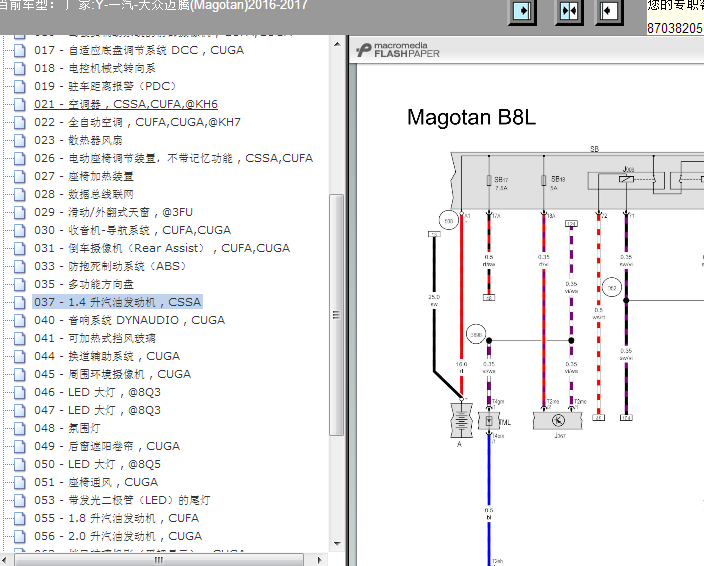Open 056 2.0L gasoline engine, CUGA

118,536
